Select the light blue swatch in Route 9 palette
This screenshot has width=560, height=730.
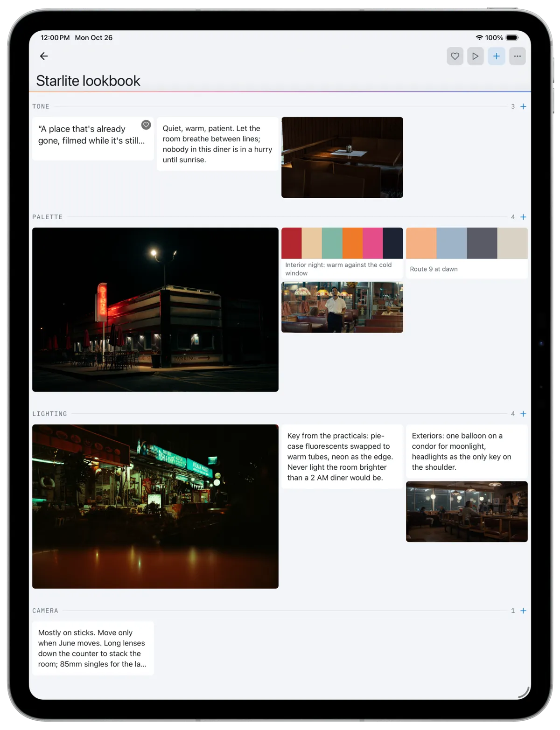point(452,243)
